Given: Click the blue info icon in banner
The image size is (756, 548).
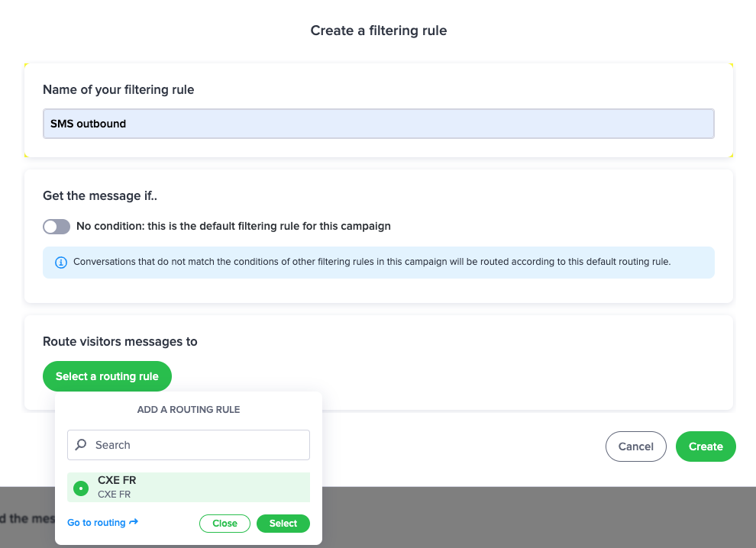Looking at the screenshot, I should 61,263.
